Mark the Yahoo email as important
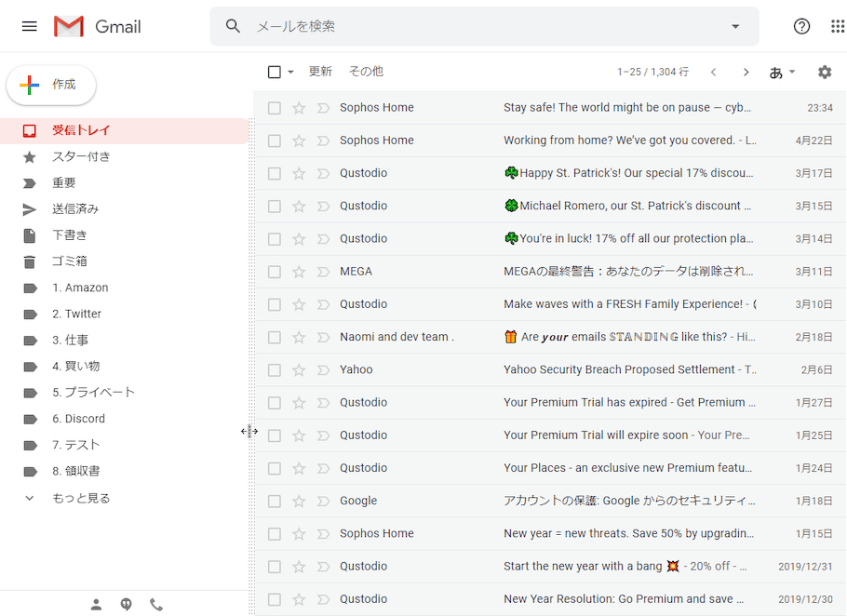Viewport: 847px width, 616px height. click(x=323, y=369)
